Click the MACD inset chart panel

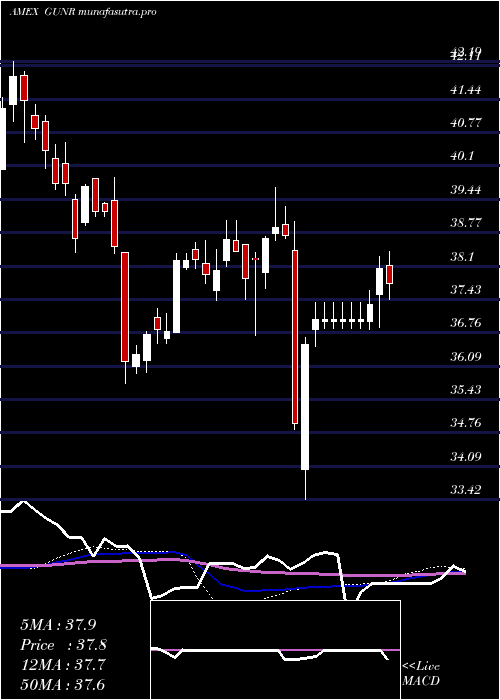pyautogui.click(x=275, y=650)
